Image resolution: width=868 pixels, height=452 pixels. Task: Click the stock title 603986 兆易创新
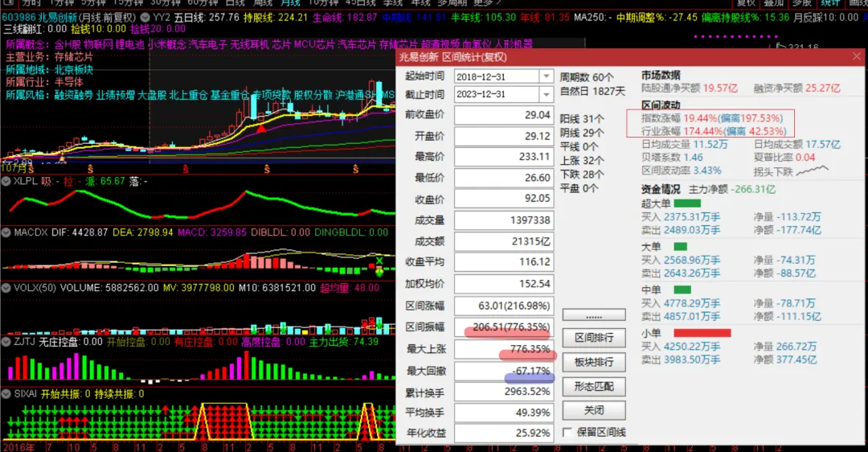coord(40,18)
